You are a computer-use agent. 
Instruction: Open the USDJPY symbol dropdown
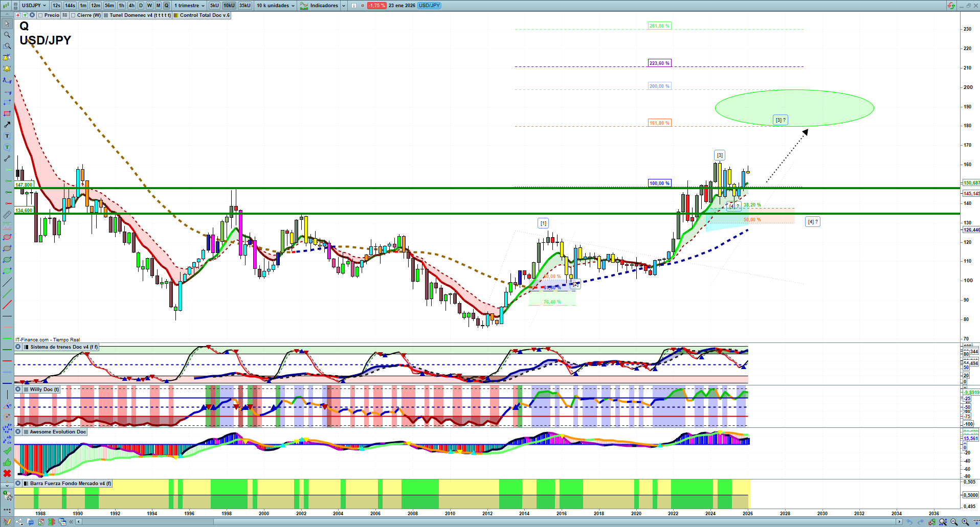click(x=34, y=6)
